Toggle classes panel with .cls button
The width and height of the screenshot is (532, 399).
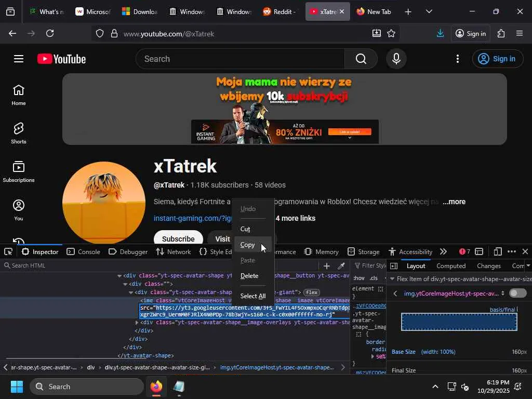pyautogui.click(x=374, y=278)
